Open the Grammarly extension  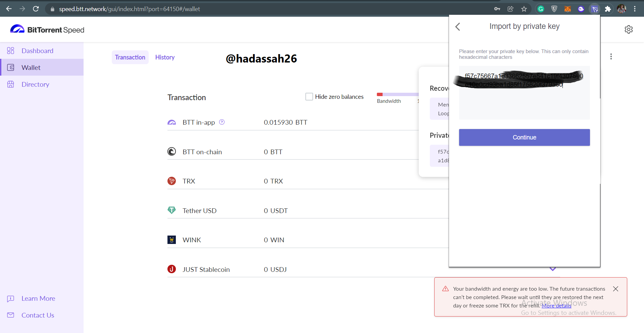point(541,9)
